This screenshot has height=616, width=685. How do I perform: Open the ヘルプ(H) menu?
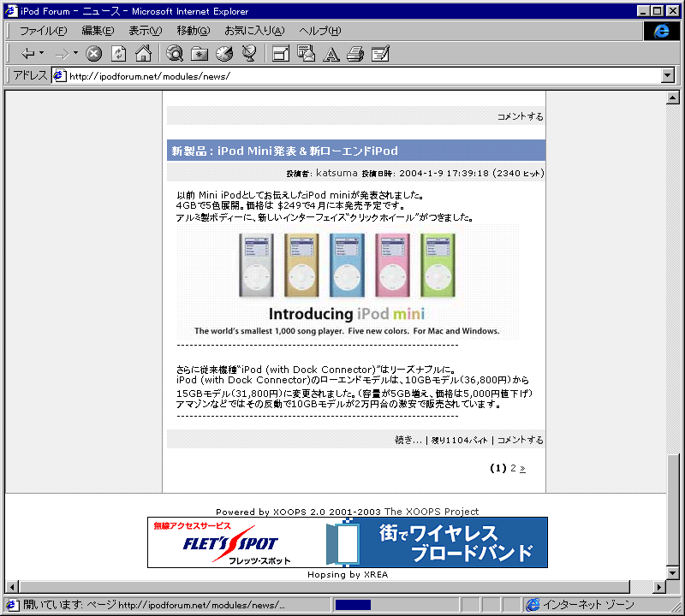[319, 31]
